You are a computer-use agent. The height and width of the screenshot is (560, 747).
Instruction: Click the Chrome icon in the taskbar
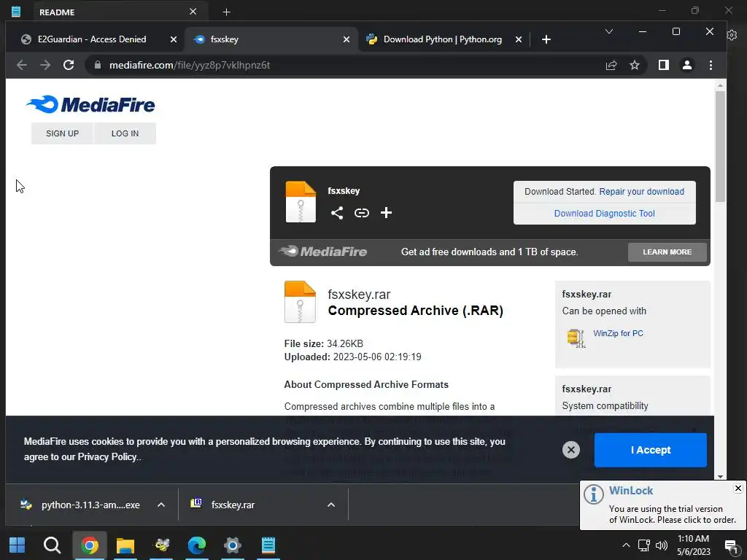(89, 545)
